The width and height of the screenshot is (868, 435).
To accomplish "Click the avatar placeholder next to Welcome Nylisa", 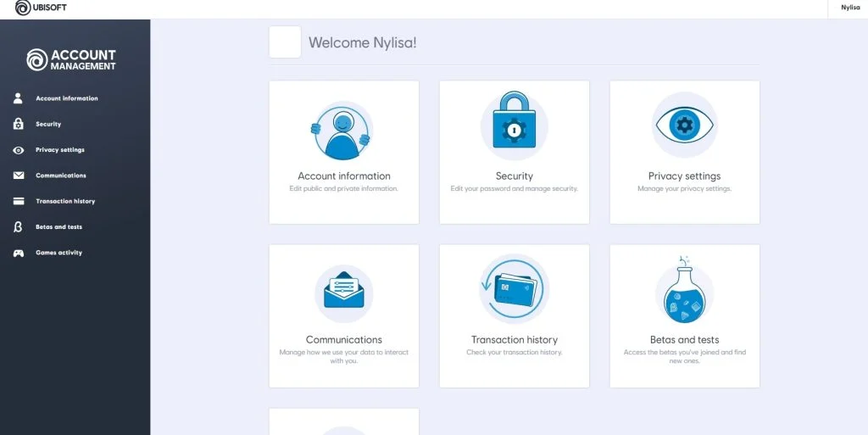I will (285, 42).
